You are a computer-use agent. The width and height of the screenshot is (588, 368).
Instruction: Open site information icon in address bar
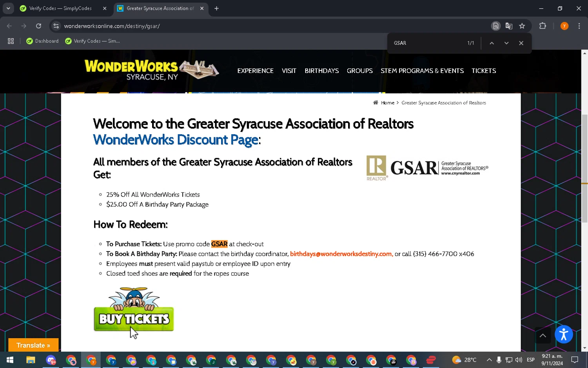pyautogui.click(x=56, y=26)
